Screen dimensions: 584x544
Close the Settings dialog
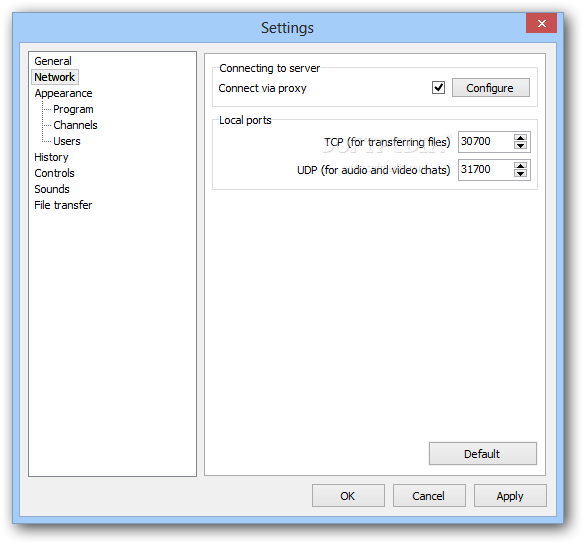(541, 23)
